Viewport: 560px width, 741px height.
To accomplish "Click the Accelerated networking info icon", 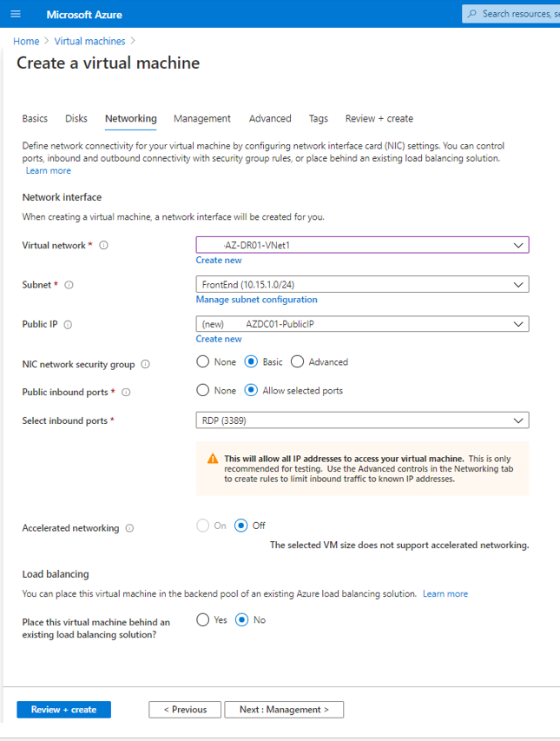I will tap(129, 528).
